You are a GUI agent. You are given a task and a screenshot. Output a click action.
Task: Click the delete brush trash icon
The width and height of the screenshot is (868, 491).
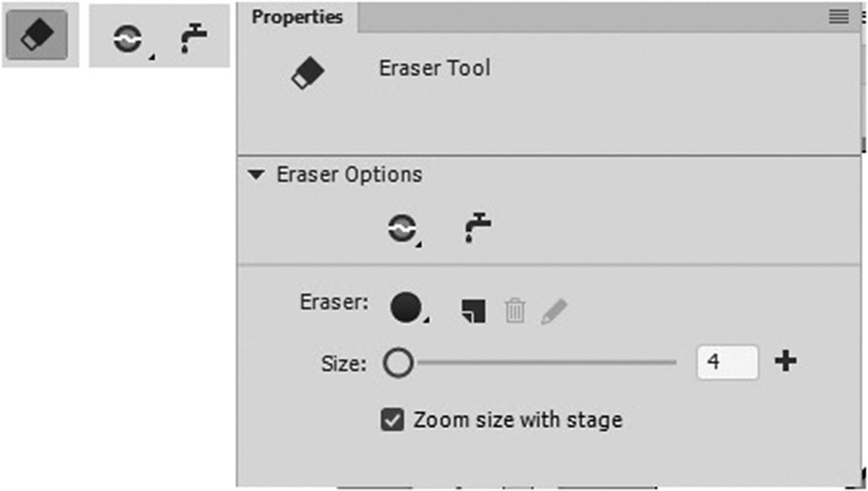pos(514,310)
